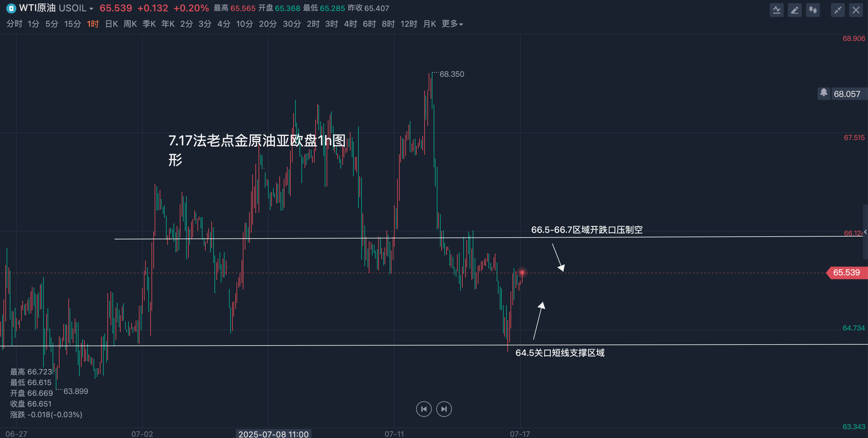Click the 最高 66.723 info line

(31, 372)
